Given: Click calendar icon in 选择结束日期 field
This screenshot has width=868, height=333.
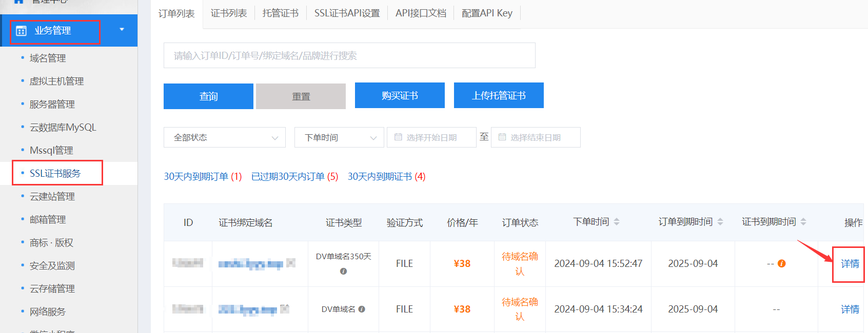Looking at the screenshot, I should coord(502,137).
